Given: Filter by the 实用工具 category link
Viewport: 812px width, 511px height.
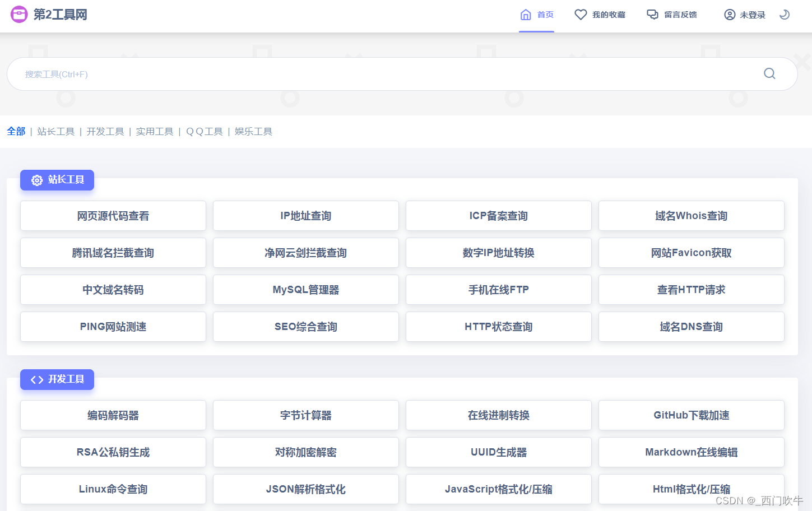Looking at the screenshot, I should coord(155,132).
